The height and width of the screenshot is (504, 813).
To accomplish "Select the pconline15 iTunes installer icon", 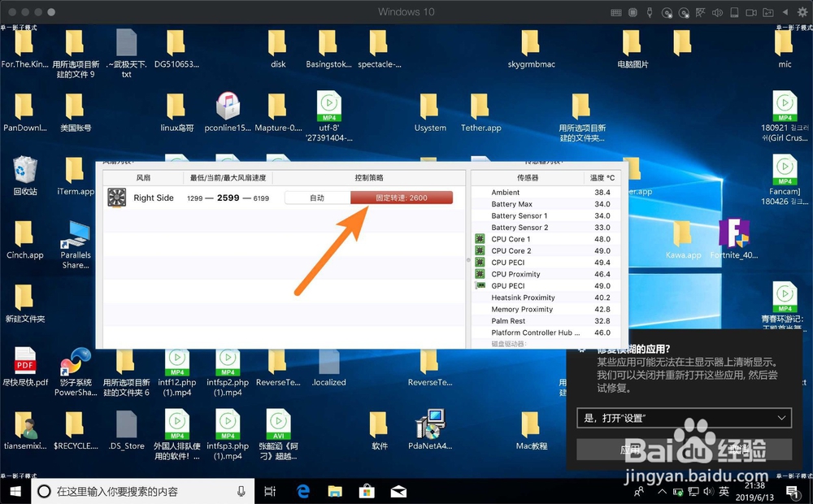I will [x=228, y=112].
